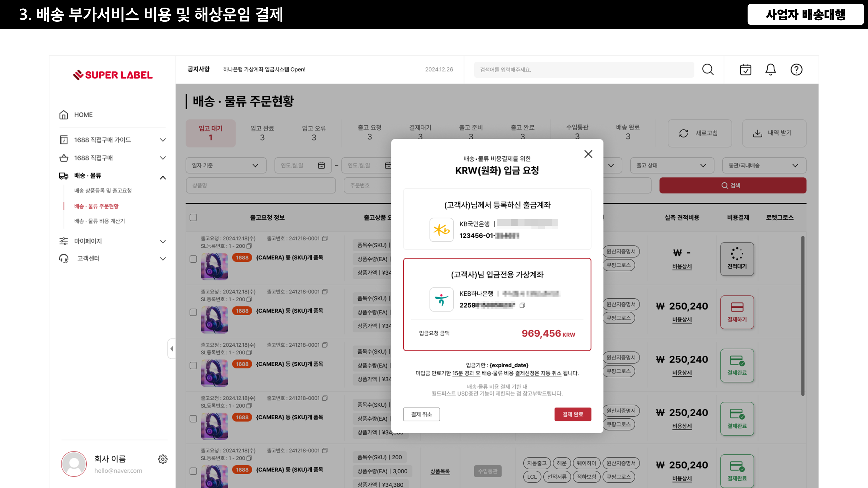Click the 수입통관 status badge
This screenshot has width=868, height=488.
[488, 471]
